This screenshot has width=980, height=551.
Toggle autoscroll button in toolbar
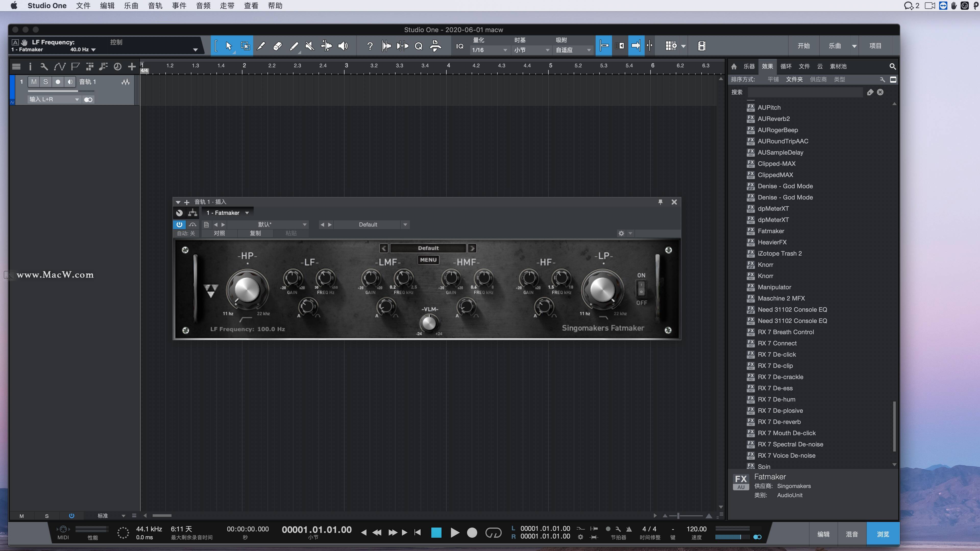pos(636,46)
